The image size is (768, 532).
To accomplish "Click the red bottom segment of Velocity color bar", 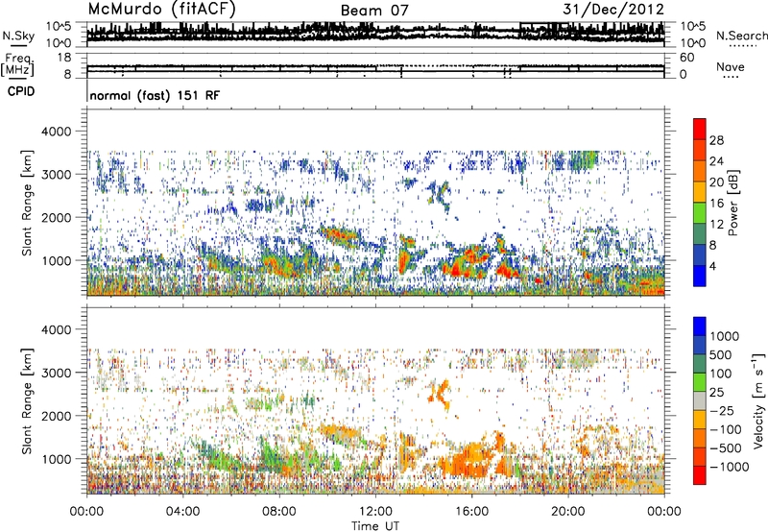I will (700, 475).
